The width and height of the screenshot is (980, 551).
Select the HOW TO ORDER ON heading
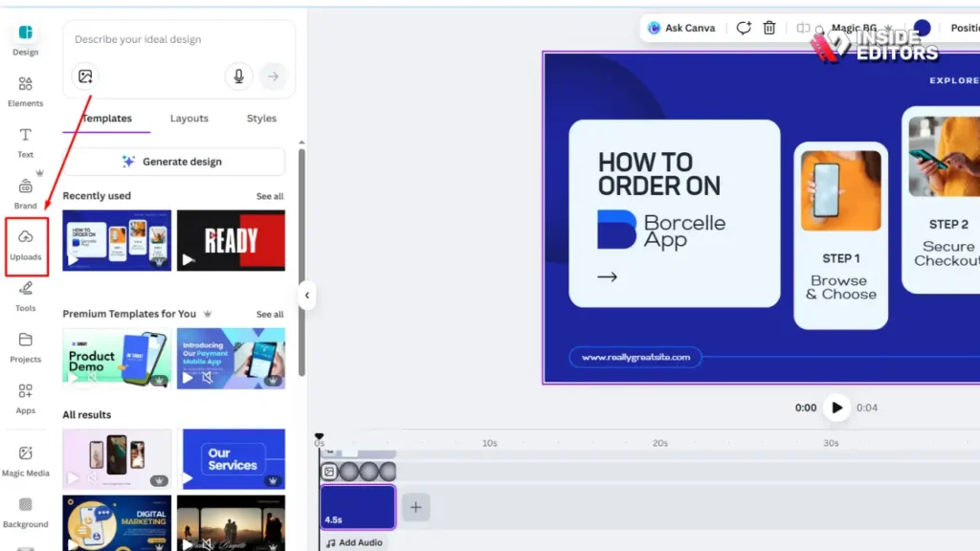(x=659, y=174)
